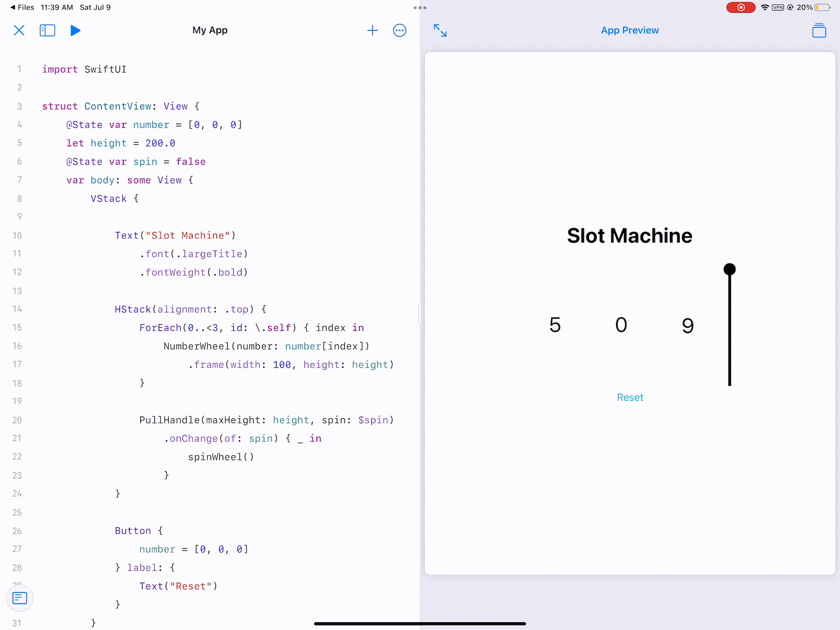
Task: Tap the App Preview title
Action: (630, 30)
